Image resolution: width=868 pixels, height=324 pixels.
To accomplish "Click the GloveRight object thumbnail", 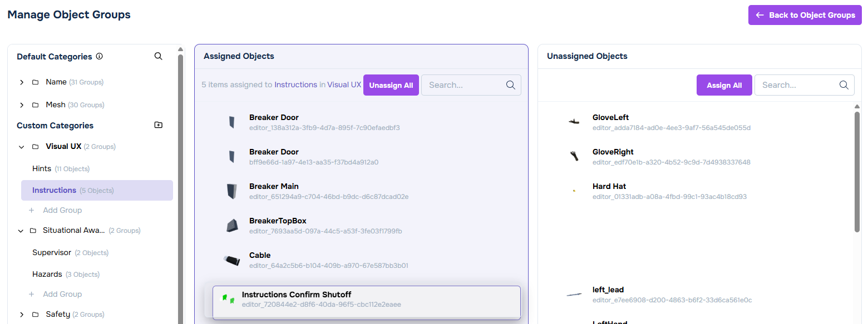I will [x=574, y=156].
